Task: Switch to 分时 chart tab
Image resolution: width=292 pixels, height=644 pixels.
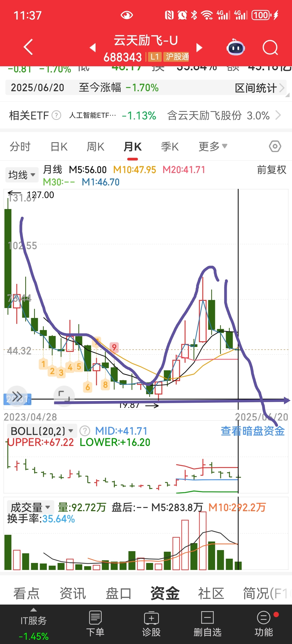Action: [20, 147]
